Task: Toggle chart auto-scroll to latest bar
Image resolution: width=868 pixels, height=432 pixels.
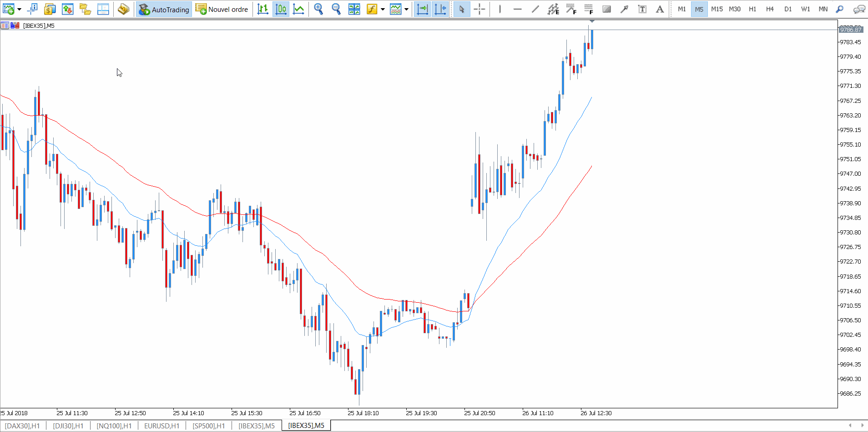Action: [422, 9]
